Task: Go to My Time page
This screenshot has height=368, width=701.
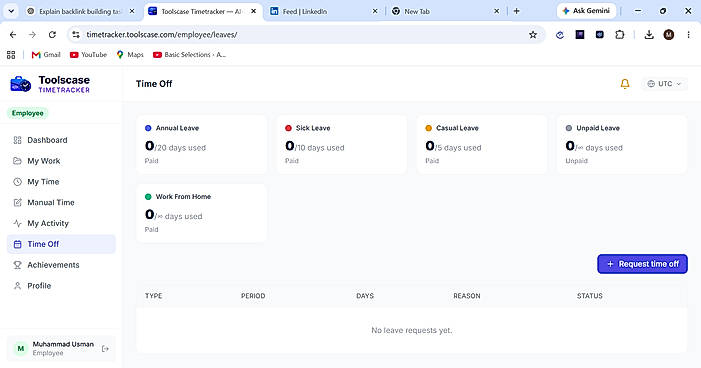Action: (x=61, y=182)
